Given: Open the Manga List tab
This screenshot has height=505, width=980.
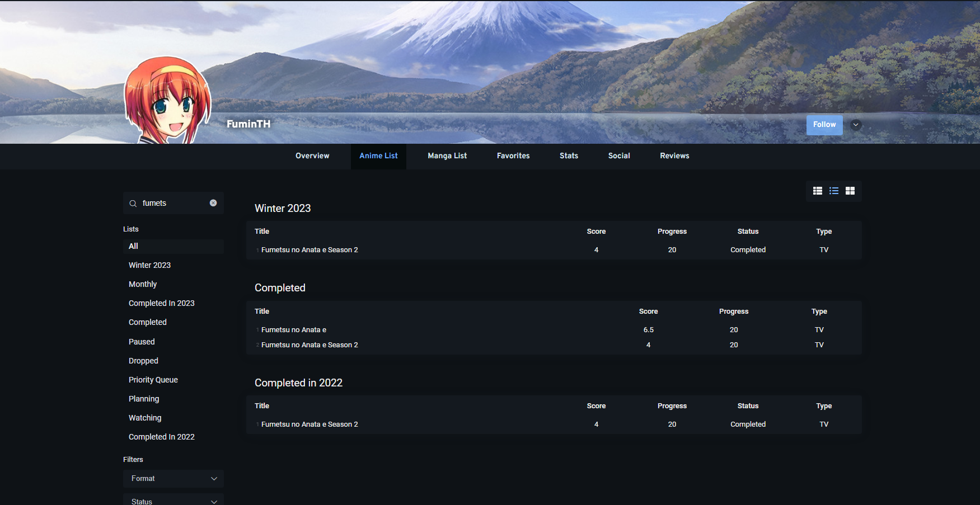Looking at the screenshot, I should pos(447,156).
